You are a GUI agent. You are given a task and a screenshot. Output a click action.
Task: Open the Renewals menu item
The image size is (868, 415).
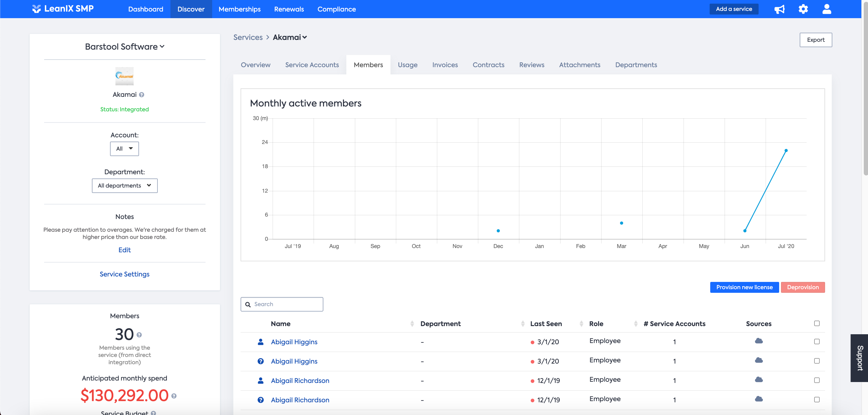tap(289, 9)
